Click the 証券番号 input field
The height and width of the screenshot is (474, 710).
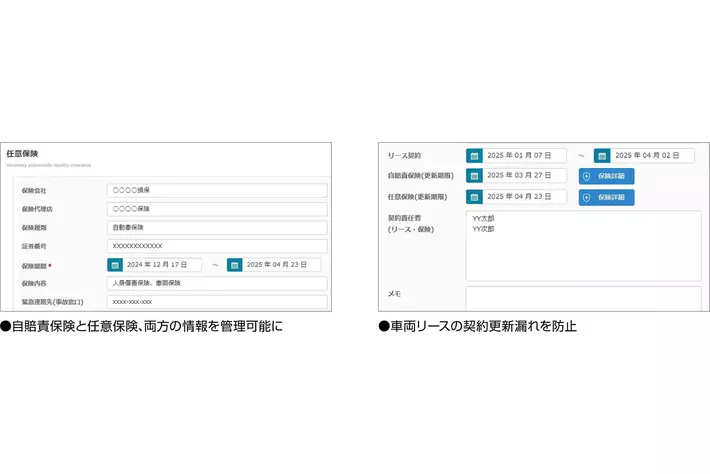click(x=216, y=246)
